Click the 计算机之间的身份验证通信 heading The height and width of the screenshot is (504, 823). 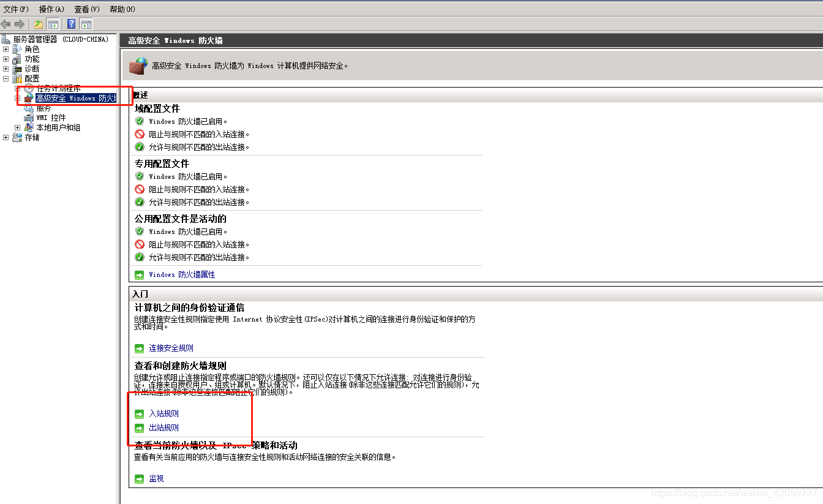[189, 307]
